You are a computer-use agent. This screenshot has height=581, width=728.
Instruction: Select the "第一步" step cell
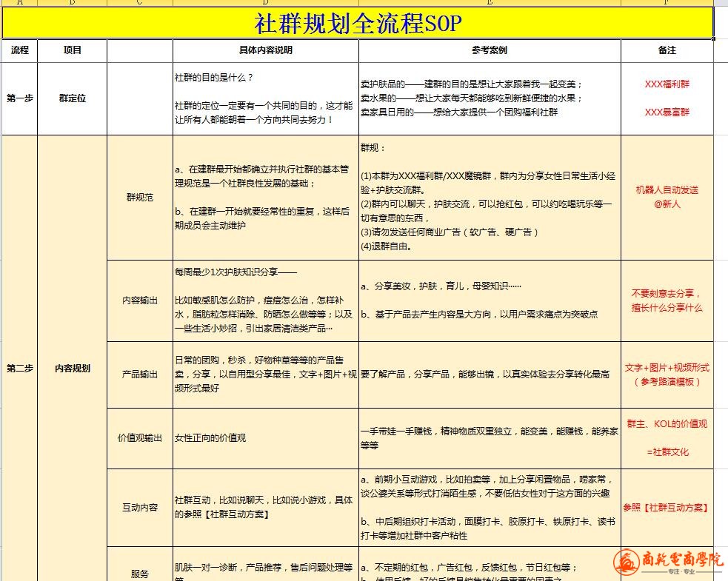tap(20, 98)
